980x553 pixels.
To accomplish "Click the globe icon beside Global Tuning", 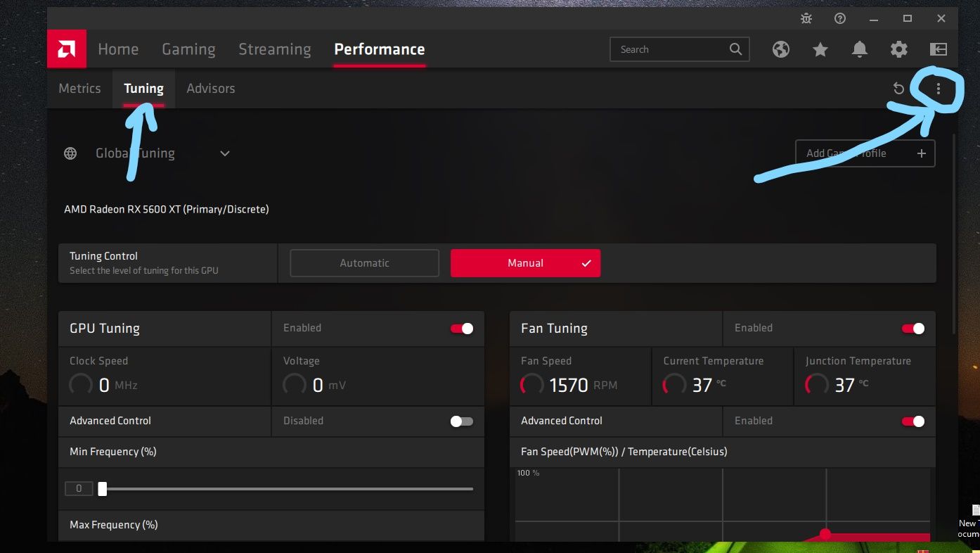I will [70, 153].
